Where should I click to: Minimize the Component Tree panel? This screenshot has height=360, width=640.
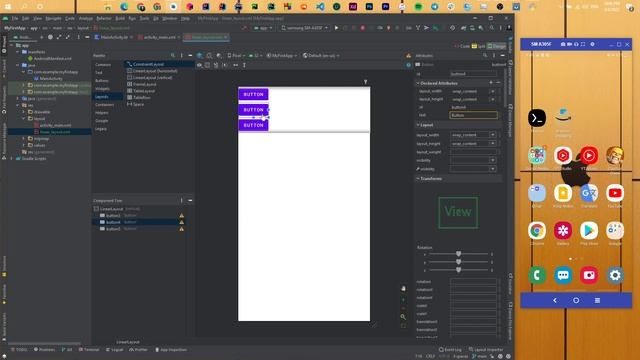190,200
